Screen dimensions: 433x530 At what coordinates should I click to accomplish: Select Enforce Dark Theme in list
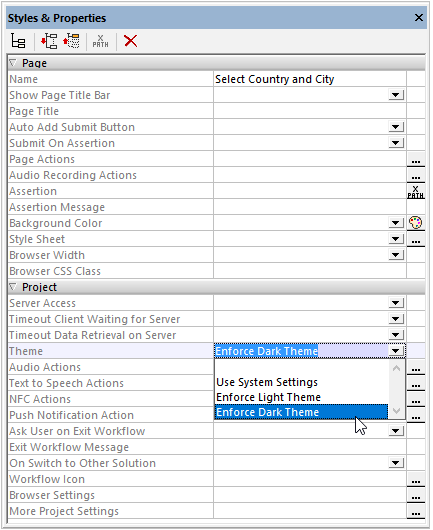[302, 412]
